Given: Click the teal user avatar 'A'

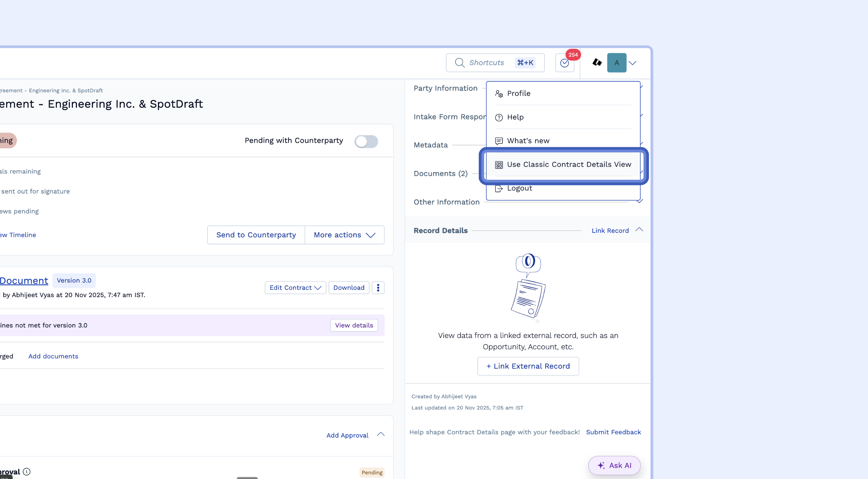Looking at the screenshot, I should pyautogui.click(x=616, y=63).
